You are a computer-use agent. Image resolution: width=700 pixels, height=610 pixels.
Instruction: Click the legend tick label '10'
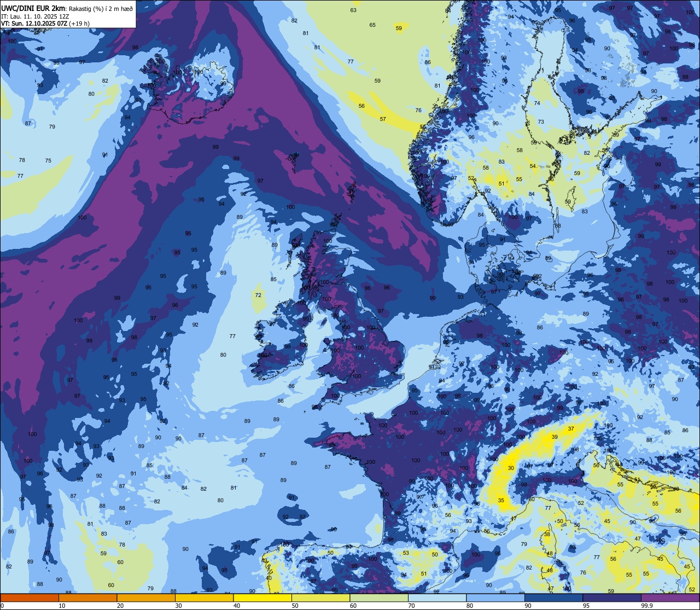62,606
